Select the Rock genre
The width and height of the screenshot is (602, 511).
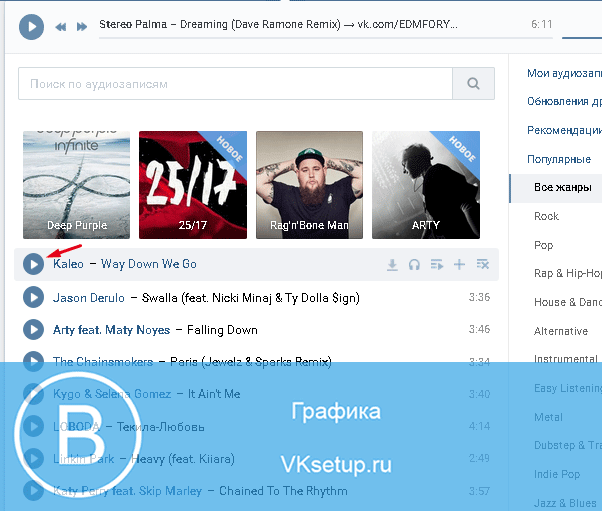pyautogui.click(x=546, y=216)
